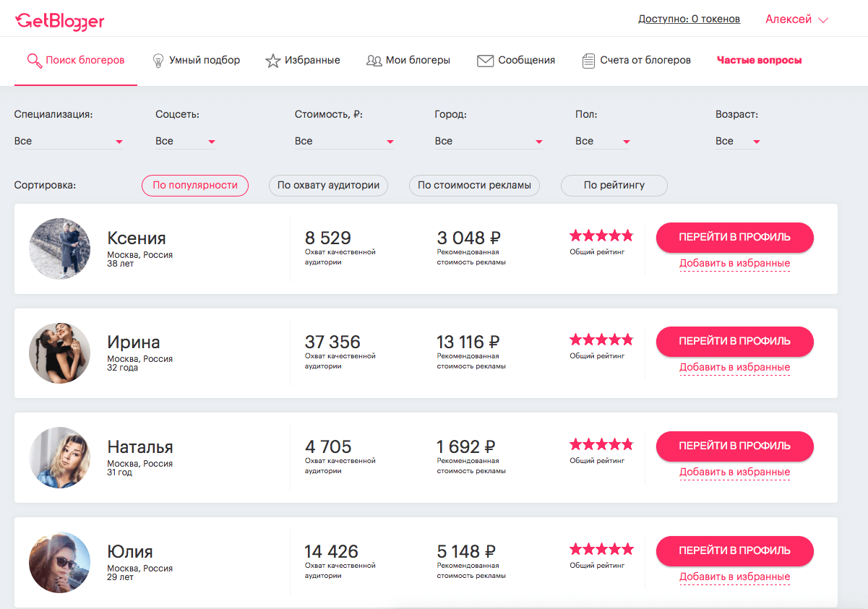Sort by По рейтингу
Screen dimensions: 868x609
point(614,185)
